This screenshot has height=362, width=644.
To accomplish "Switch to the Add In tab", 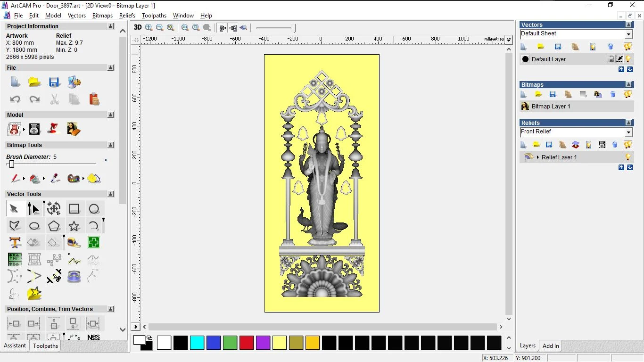I will (x=551, y=346).
